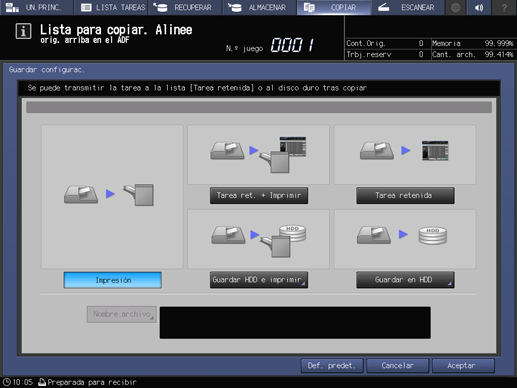Image resolution: width=517 pixels, height=388 pixels.
Task: Click the globe network icon
Action: pyautogui.click(x=455, y=7)
